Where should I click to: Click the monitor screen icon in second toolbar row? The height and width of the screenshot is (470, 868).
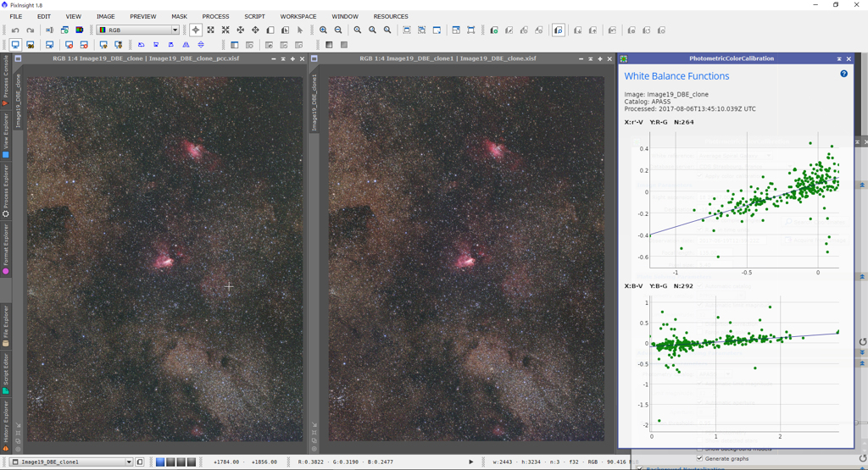pos(15,45)
